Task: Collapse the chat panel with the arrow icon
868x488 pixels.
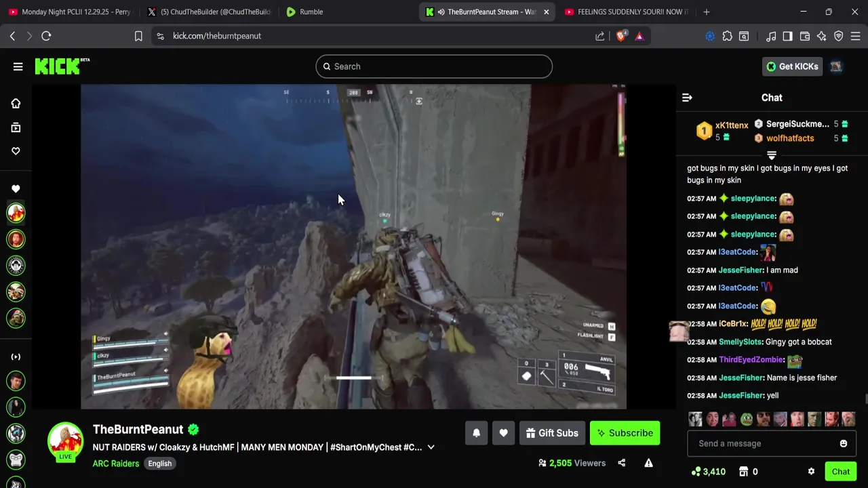Action: tap(687, 98)
